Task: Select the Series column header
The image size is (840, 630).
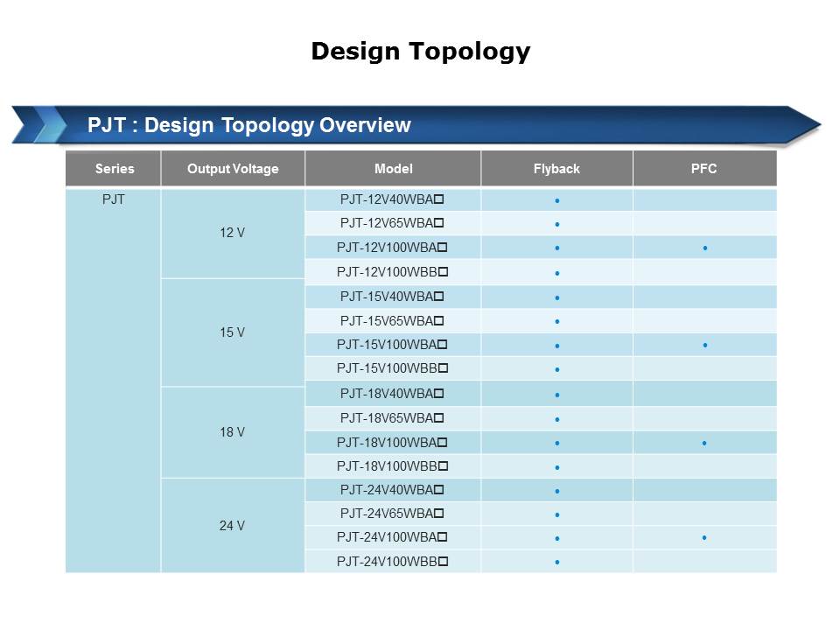Action: point(115,169)
